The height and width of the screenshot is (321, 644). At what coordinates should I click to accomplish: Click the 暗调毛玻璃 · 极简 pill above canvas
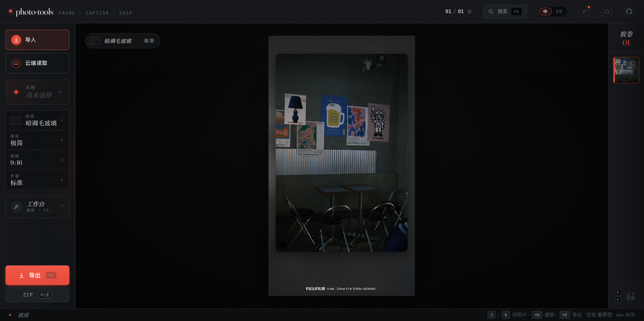click(x=123, y=41)
